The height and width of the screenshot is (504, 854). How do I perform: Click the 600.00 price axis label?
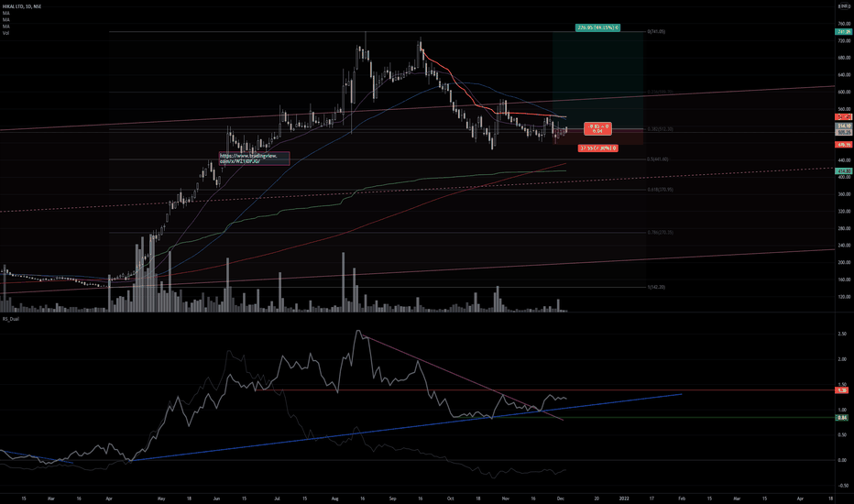click(844, 92)
